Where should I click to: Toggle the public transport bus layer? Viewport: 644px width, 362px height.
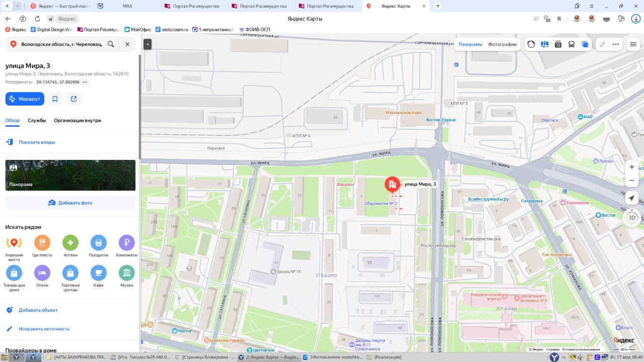[x=572, y=44]
